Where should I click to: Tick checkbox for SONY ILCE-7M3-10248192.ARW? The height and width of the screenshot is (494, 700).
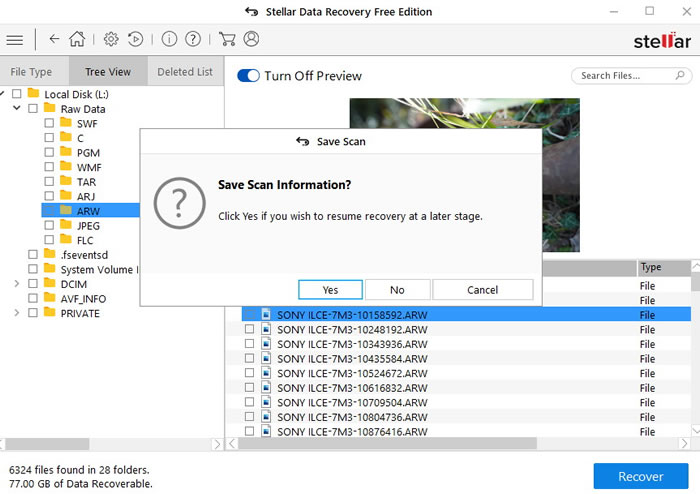coord(249,329)
